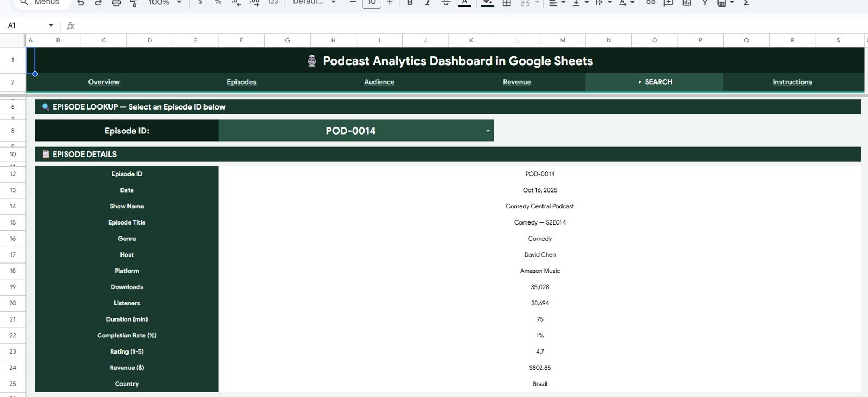868x397 pixels.
Task: Click the Print icon
Action: (x=116, y=3)
